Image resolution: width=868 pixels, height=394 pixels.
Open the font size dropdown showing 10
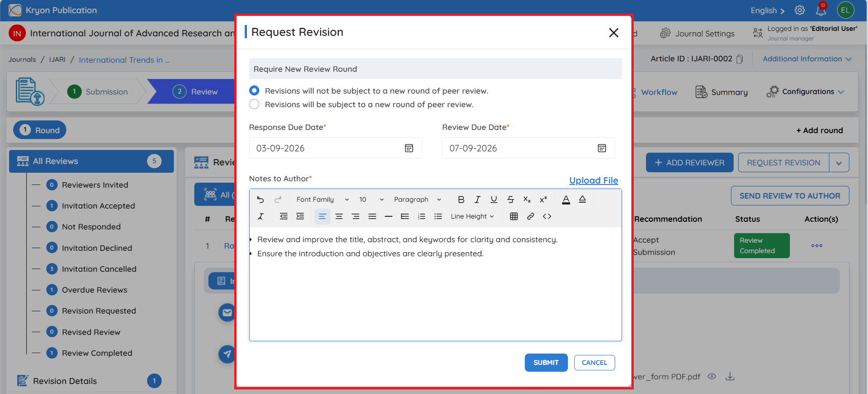click(371, 199)
